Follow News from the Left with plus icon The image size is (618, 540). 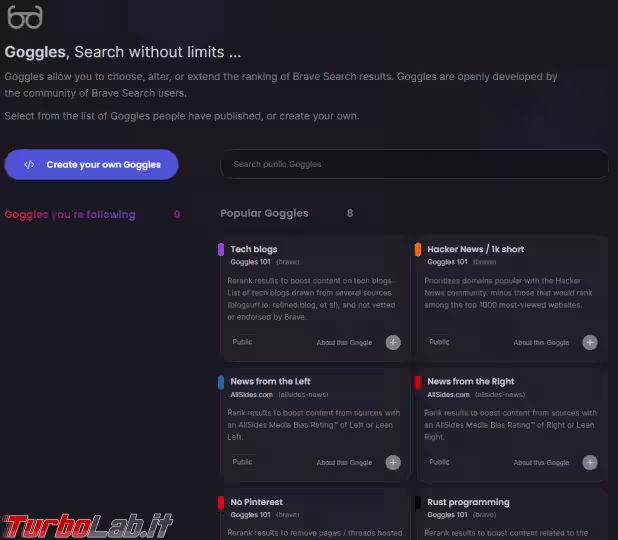pyautogui.click(x=393, y=462)
